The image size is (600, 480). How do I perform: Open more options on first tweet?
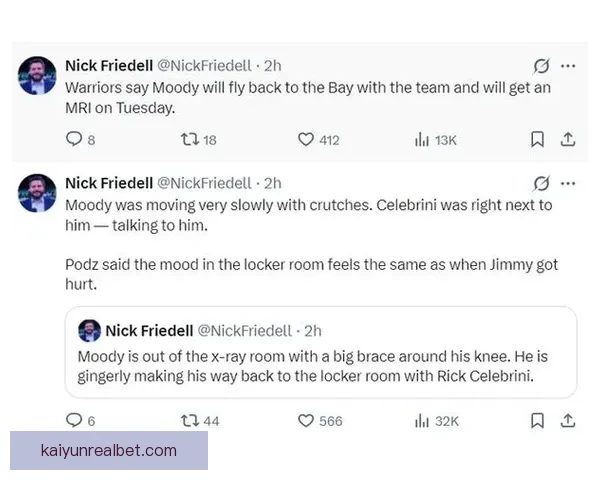pyautogui.click(x=568, y=66)
